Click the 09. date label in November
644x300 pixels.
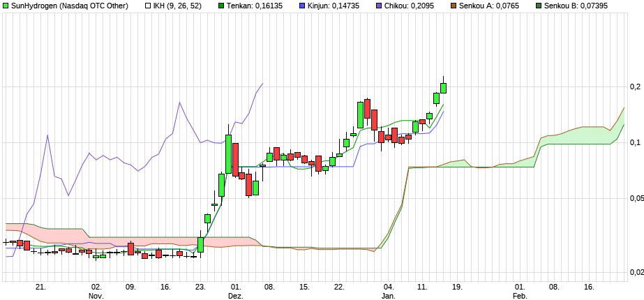[x=130, y=287]
